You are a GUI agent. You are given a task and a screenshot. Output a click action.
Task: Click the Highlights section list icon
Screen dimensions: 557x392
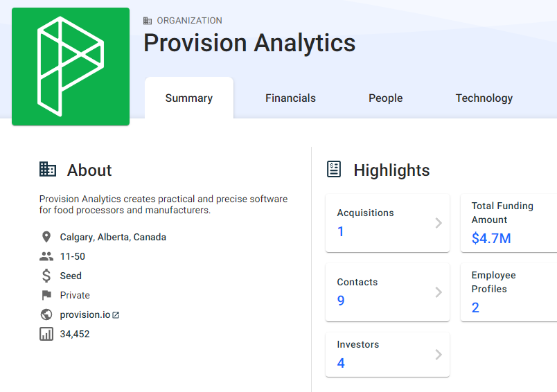[334, 169]
